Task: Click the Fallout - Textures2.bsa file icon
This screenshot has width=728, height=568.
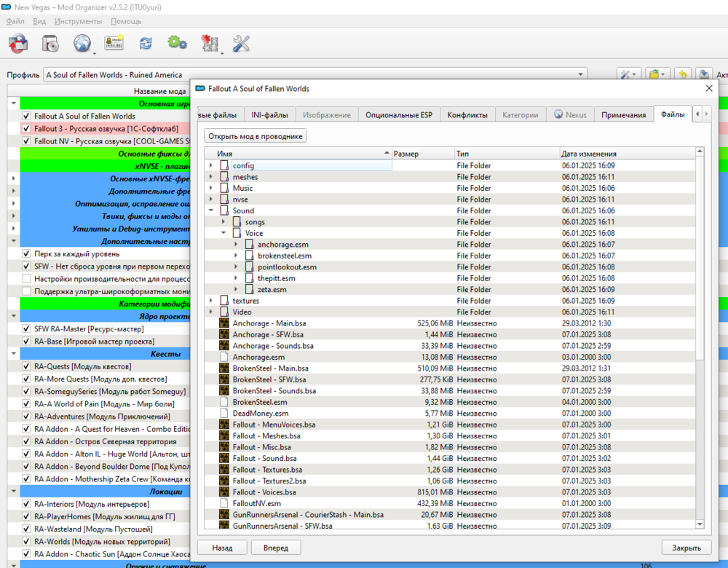Action: tap(224, 481)
